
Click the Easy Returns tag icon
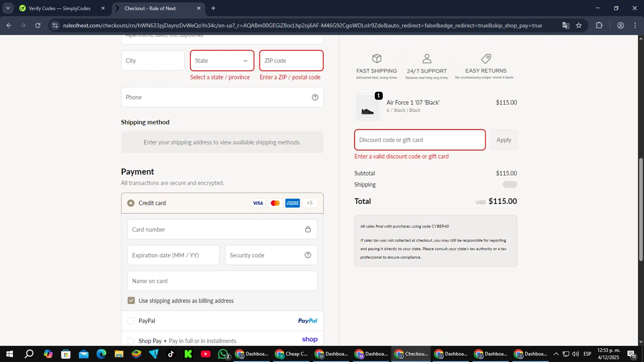point(486,58)
